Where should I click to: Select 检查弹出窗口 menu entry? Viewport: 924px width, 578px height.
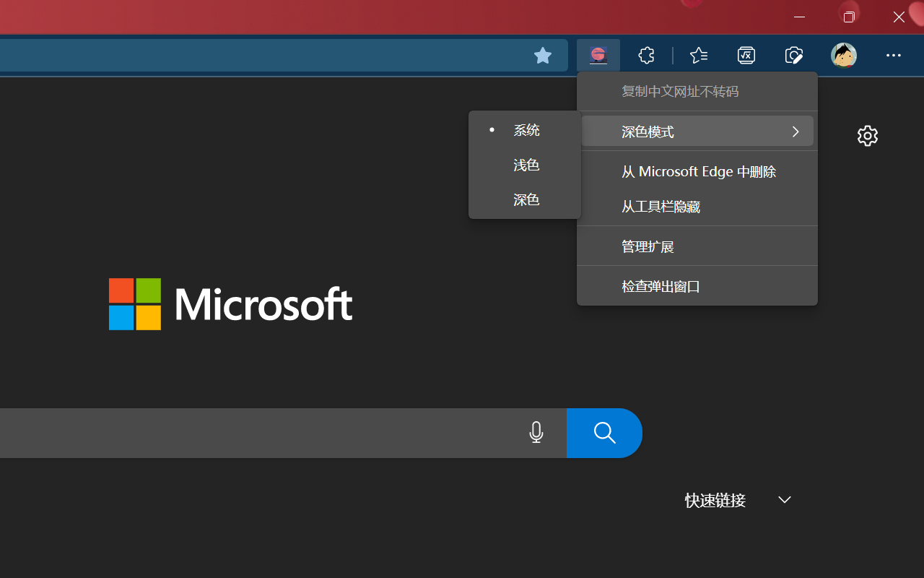pos(697,287)
